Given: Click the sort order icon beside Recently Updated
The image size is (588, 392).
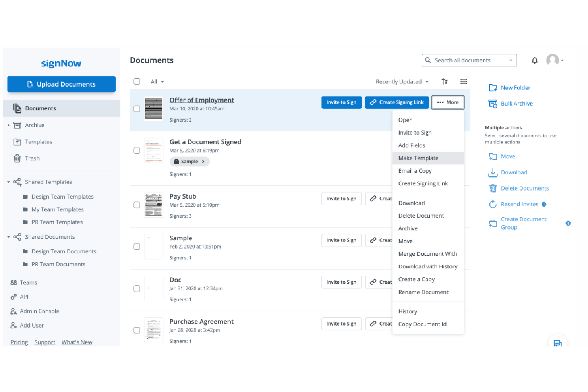Looking at the screenshot, I should [445, 81].
